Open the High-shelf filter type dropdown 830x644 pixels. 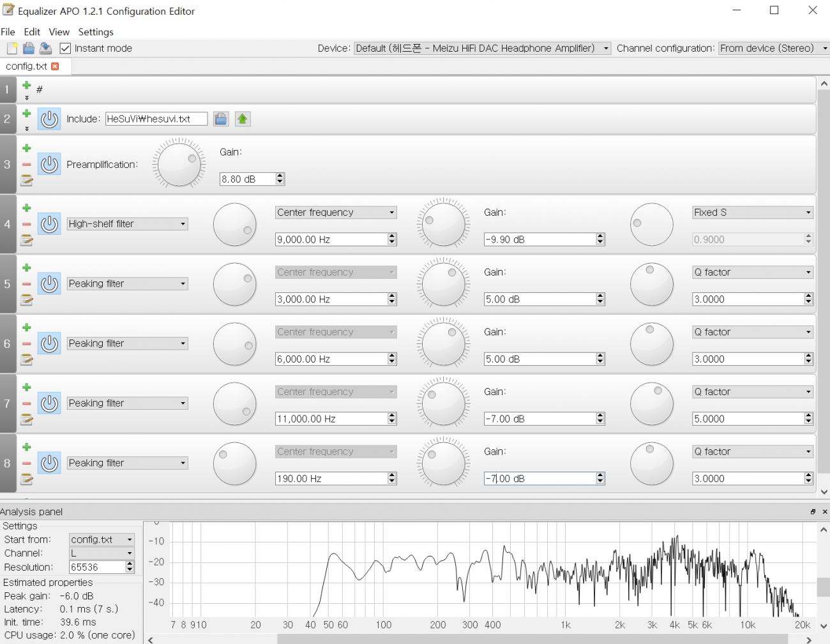pos(127,224)
